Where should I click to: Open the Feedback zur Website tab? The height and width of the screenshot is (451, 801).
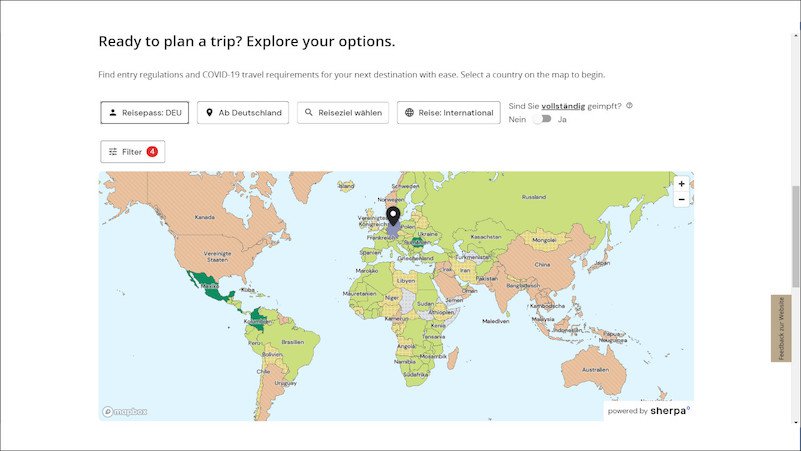[x=781, y=328]
